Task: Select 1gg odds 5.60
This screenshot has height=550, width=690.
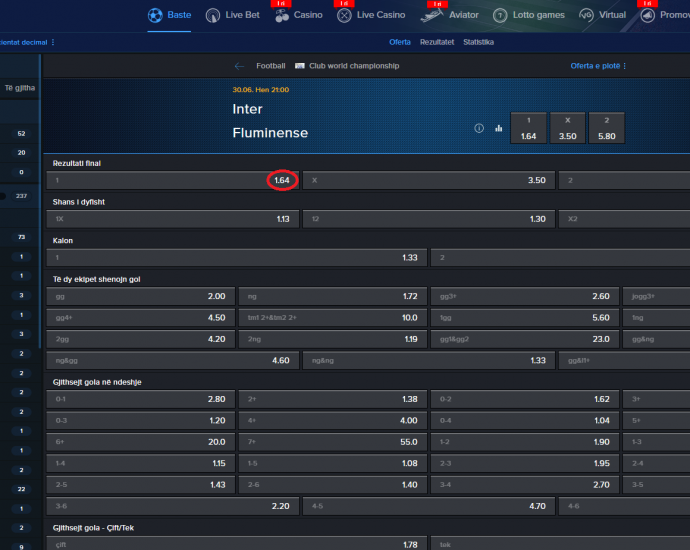Action: (525, 318)
